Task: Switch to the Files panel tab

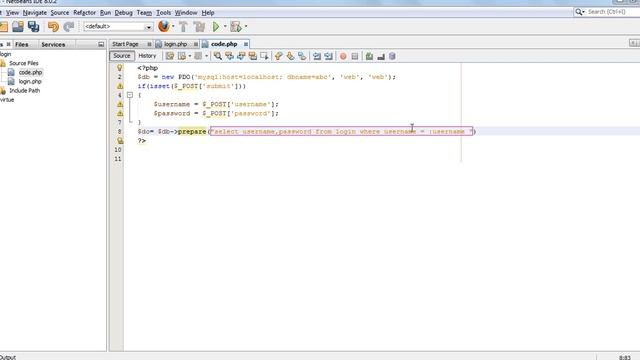Action: tap(22, 44)
